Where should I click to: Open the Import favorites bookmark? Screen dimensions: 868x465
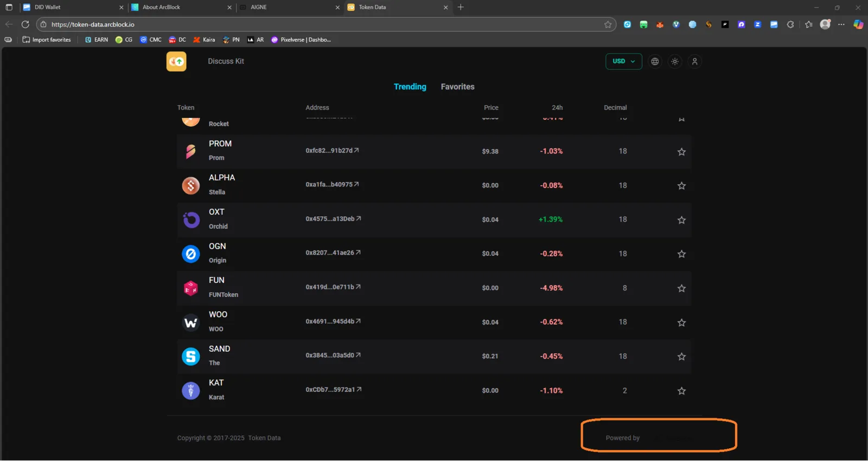[x=47, y=40]
